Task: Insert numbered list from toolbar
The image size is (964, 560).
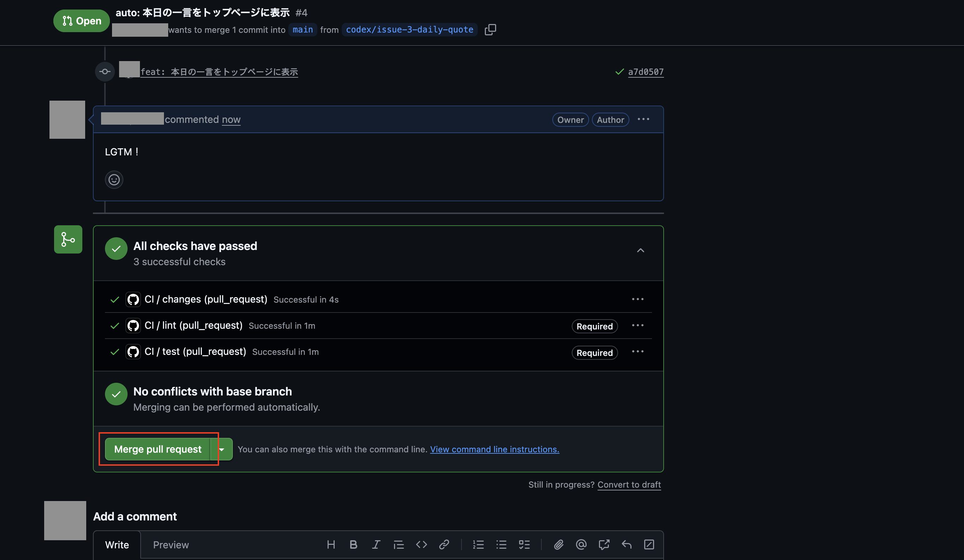Action: [478, 544]
